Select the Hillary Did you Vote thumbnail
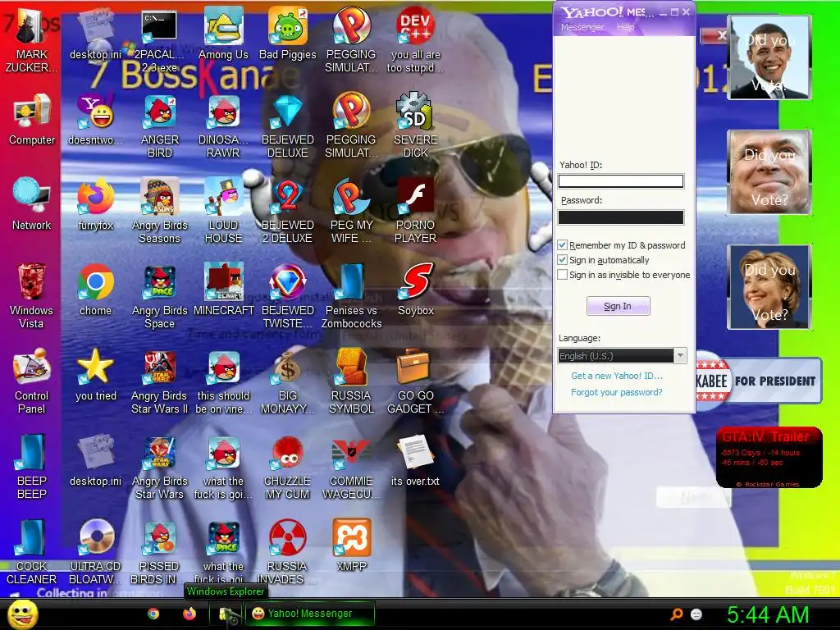 (769, 287)
